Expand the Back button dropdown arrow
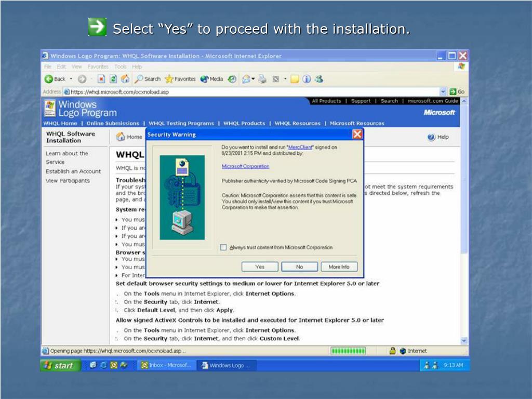Viewport: 532px width, 399px height. point(71,79)
